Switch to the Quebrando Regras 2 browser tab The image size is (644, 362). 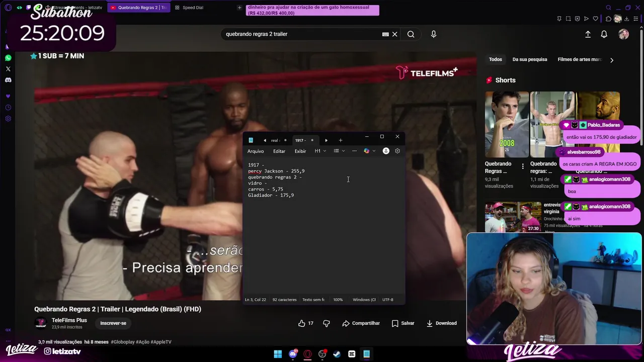point(138,8)
